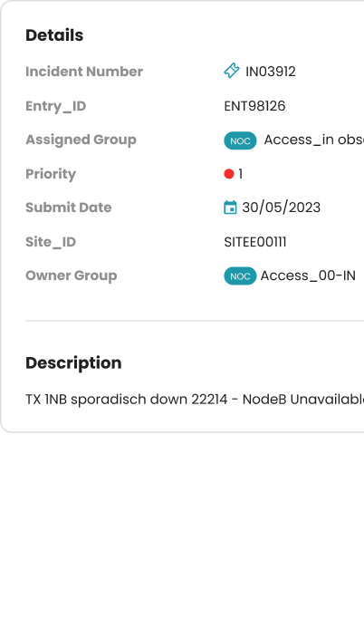The height and width of the screenshot is (628, 364).
Task: Select the Entry_ID value ENT98126
Action: (254, 106)
